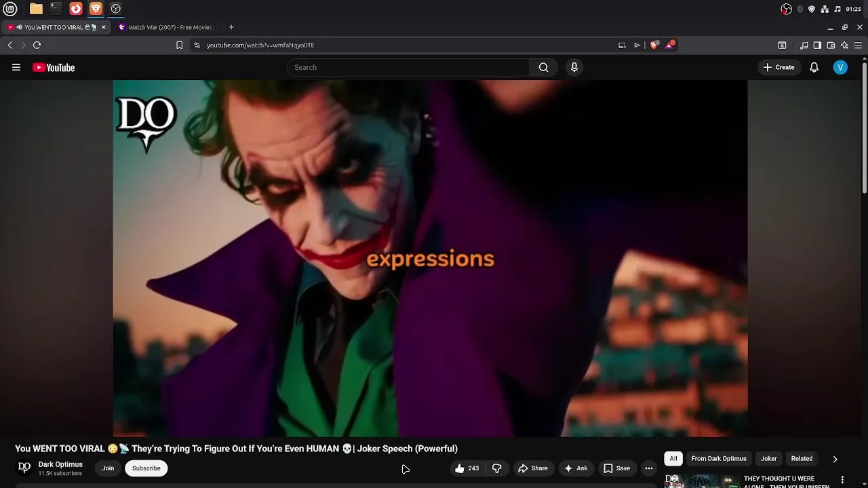
Task: Open Brave Leo AI sparkle icon
Action: (844, 45)
